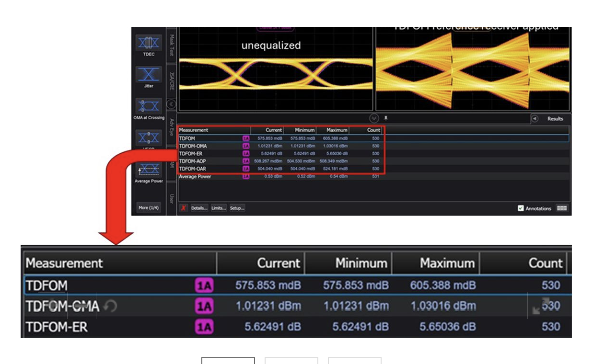Click the pin icon above results table
The image size is (605, 364).
386,118
